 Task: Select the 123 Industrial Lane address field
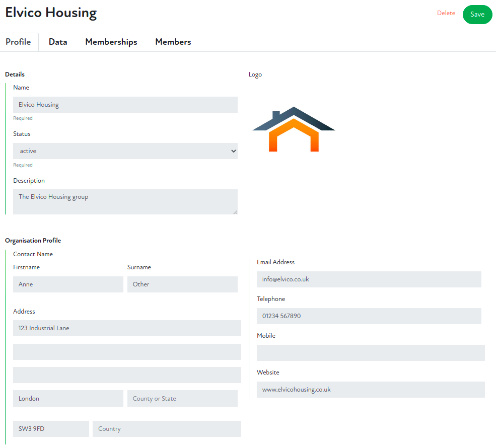(x=127, y=328)
